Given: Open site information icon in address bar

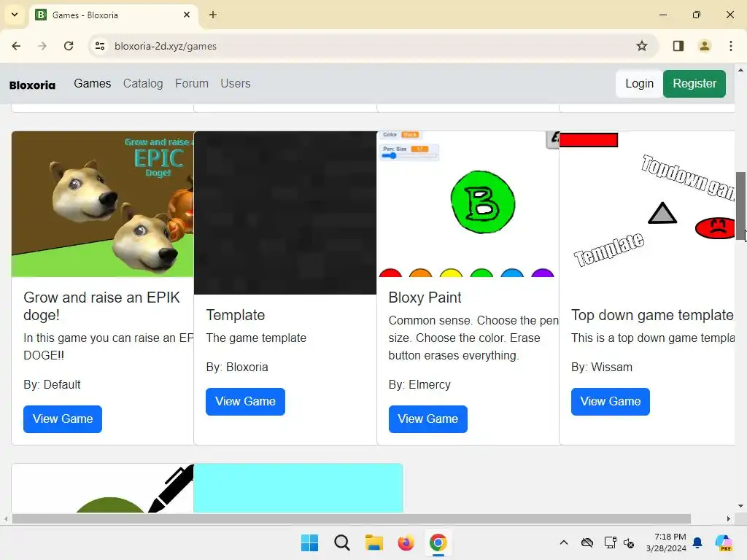Looking at the screenshot, I should (100, 46).
